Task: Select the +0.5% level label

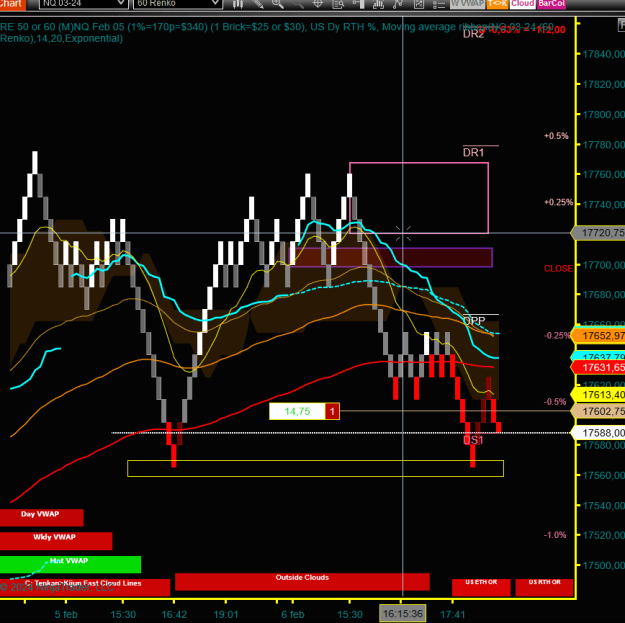Action: 556,136
